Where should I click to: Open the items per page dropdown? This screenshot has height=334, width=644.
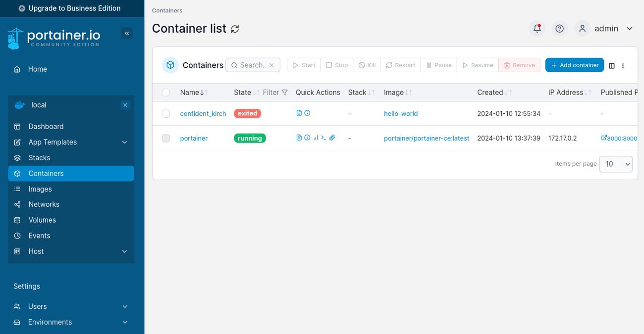click(x=616, y=164)
